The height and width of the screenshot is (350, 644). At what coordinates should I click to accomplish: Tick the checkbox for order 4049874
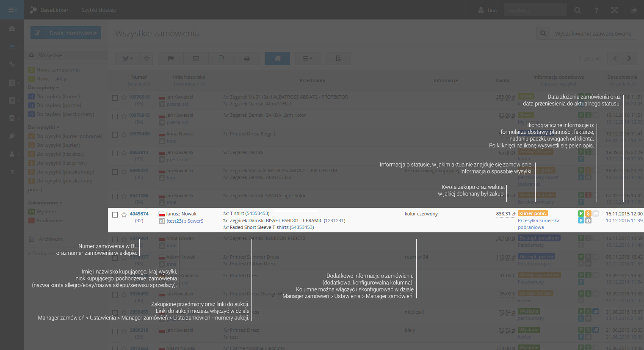[115, 215]
